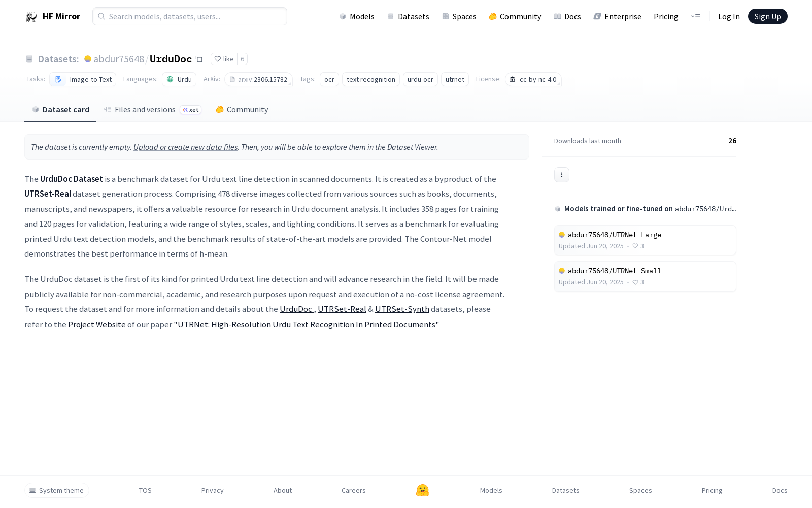Follow the UTRSet-Real link in description
Image resolution: width=812 pixels, height=508 pixels.
[x=342, y=309]
